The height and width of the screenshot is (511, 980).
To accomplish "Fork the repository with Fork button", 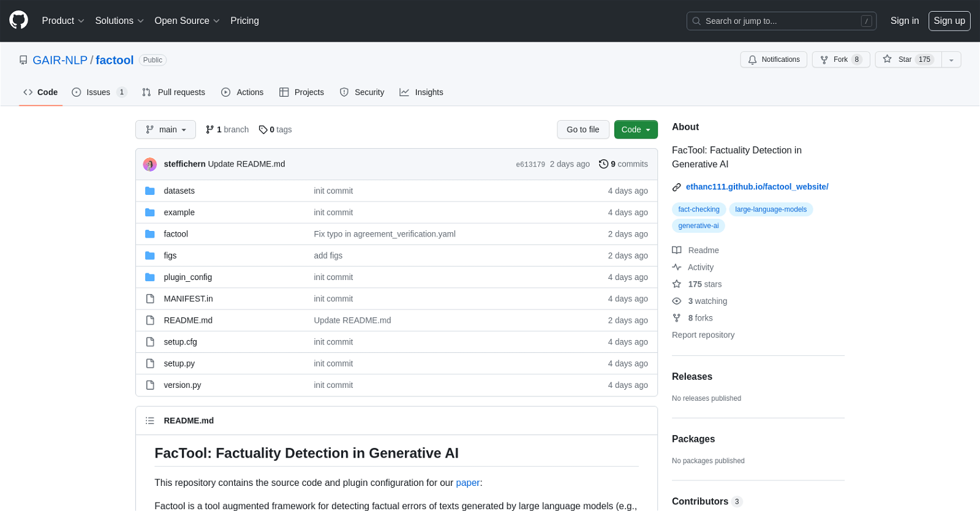I will (x=841, y=59).
